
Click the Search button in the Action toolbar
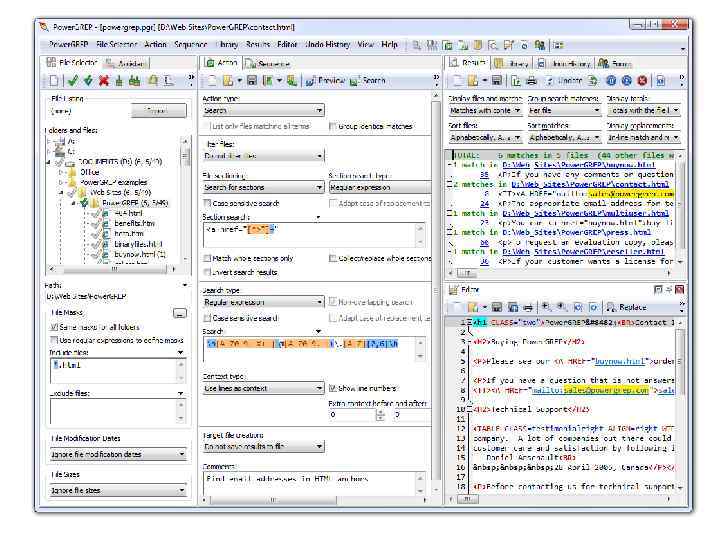point(367,81)
